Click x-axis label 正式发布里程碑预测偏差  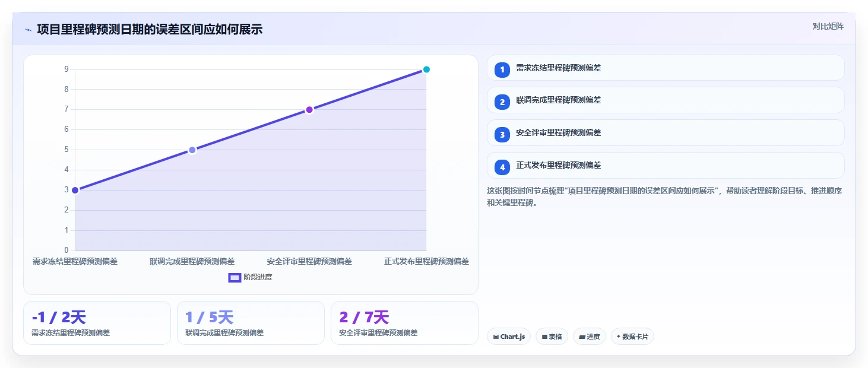point(426,261)
